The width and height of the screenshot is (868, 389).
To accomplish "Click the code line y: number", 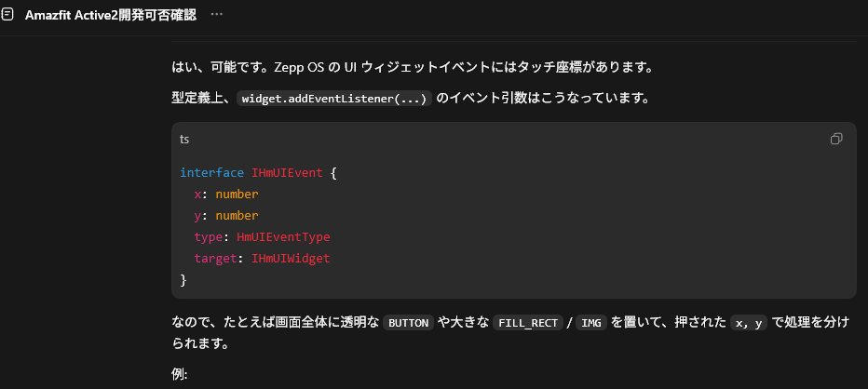I will [226, 215].
